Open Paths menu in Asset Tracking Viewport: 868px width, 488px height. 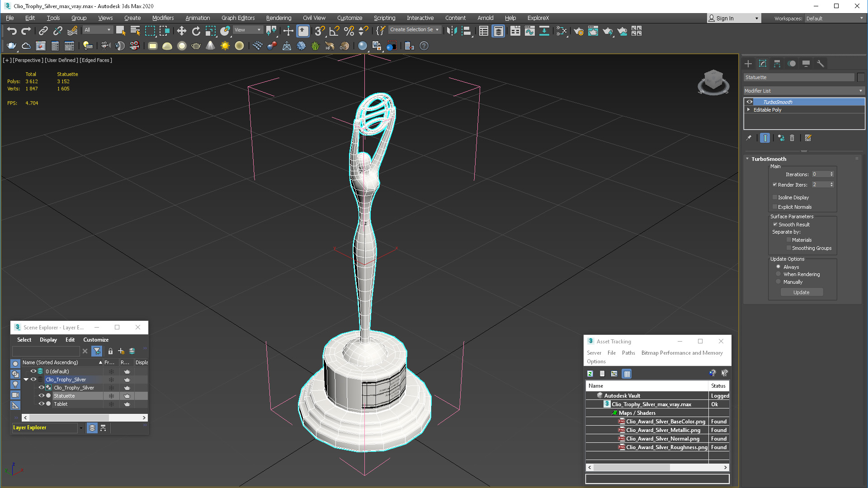pyautogui.click(x=628, y=353)
